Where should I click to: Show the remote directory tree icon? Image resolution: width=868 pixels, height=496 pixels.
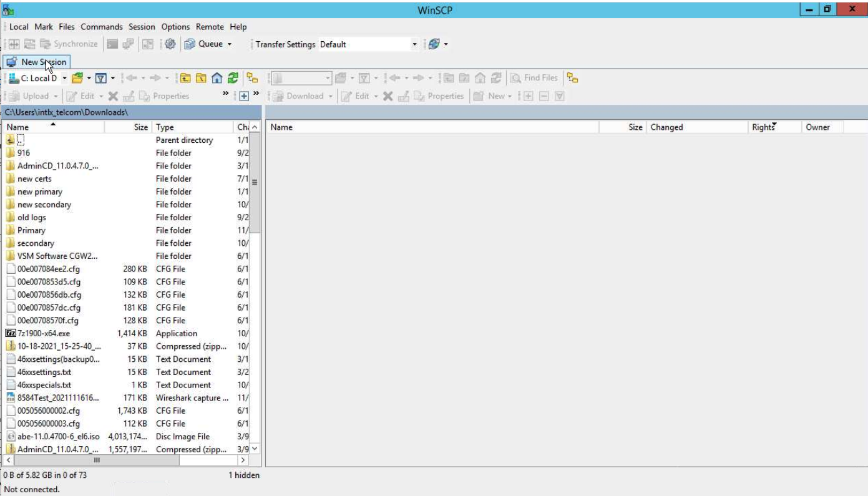pos(572,78)
